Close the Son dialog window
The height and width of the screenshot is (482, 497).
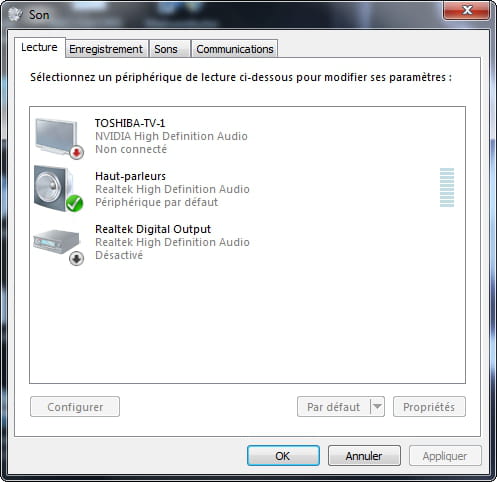pos(467,10)
